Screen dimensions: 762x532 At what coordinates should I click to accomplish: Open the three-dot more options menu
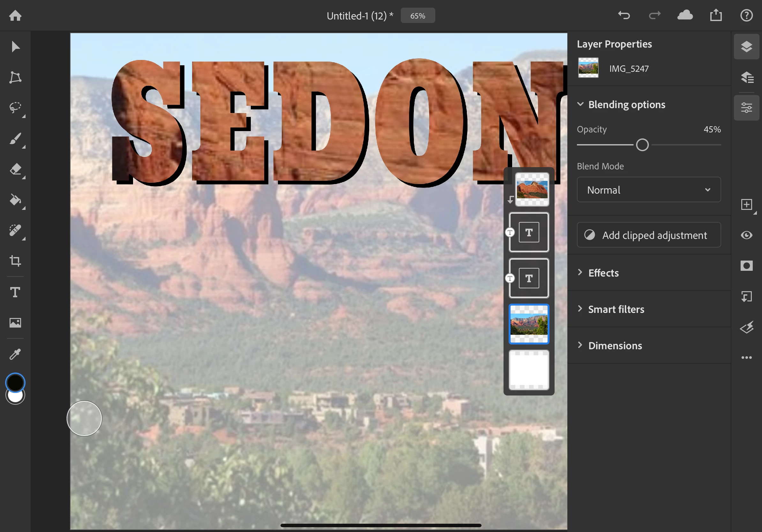pyautogui.click(x=746, y=358)
